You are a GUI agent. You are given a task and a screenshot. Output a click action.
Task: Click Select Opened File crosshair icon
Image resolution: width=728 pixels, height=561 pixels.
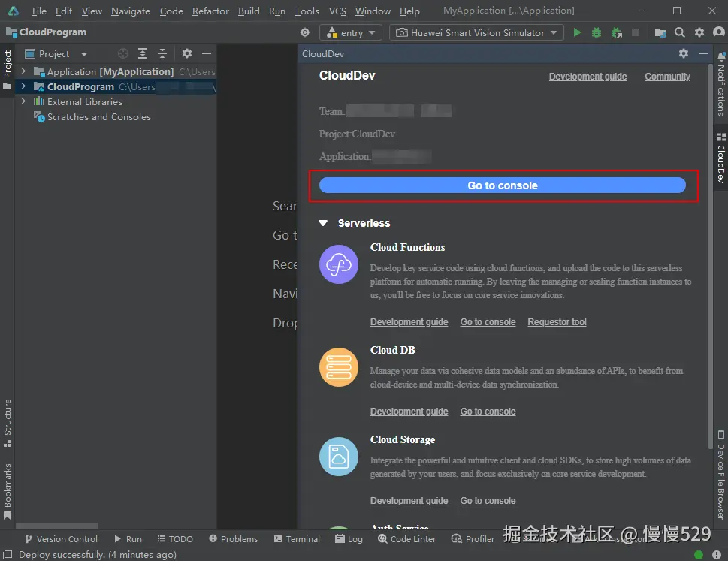point(123,54)
